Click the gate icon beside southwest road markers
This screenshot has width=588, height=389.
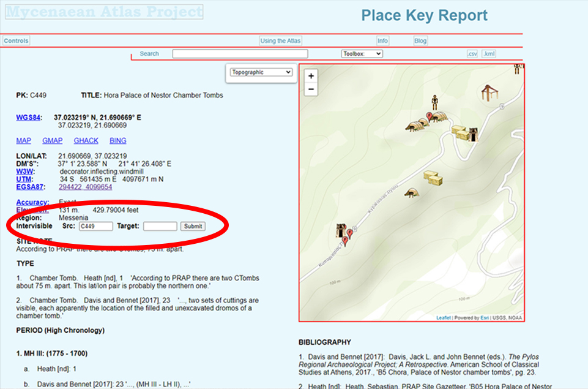coord(340,231)
